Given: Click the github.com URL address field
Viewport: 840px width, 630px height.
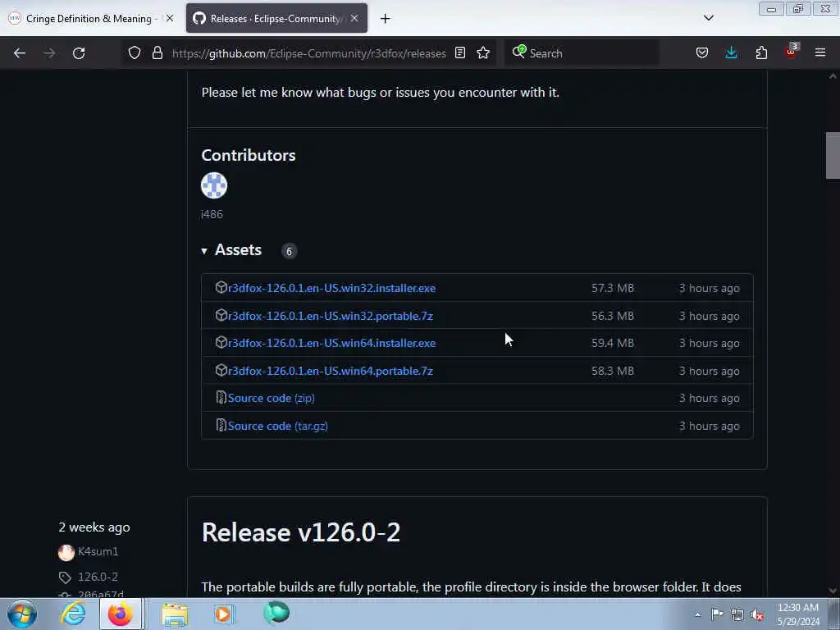Looking at the screenshot, I should pos(308,53).
